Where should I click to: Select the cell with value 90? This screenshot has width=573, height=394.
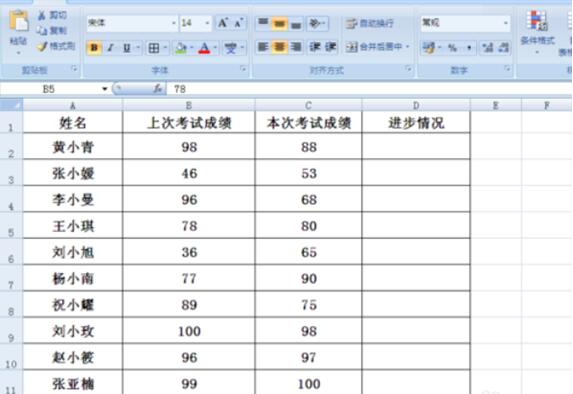pos(308,278)
